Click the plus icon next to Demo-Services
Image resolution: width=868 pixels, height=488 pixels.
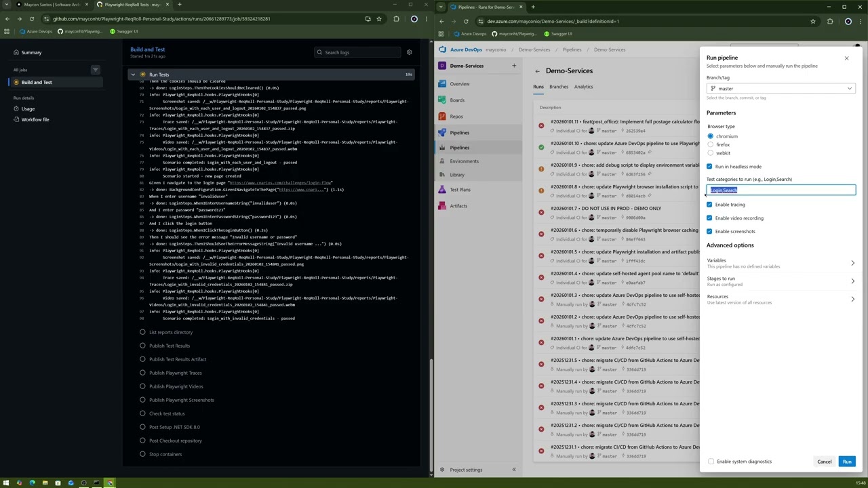pos(513,66)
